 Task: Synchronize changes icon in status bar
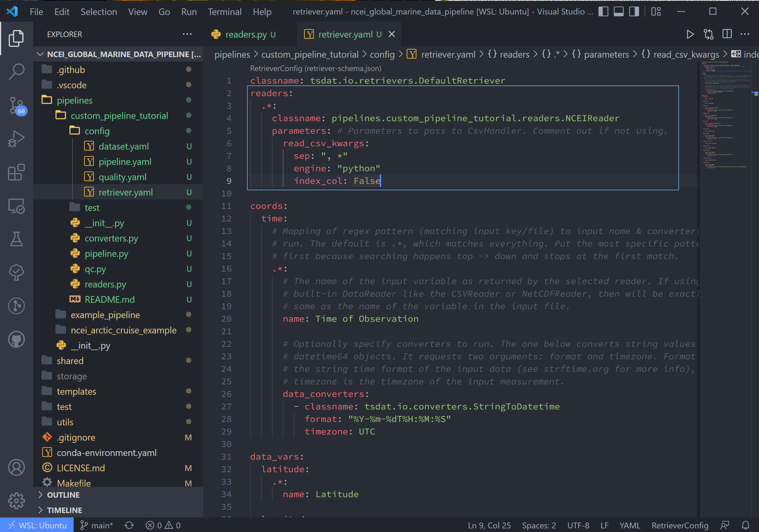[129, 525]
